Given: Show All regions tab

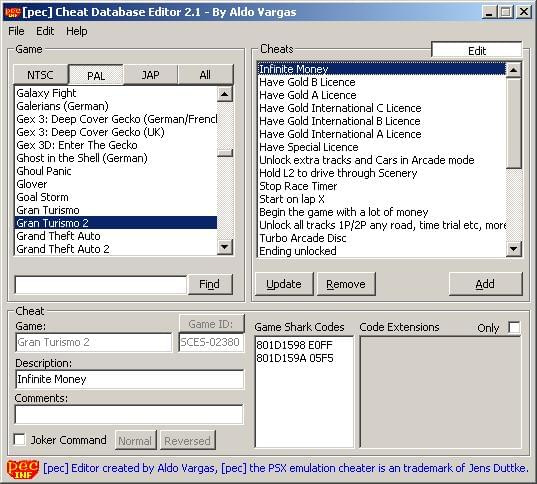Looking at the screenshot, I should click(x=205, y=75).
